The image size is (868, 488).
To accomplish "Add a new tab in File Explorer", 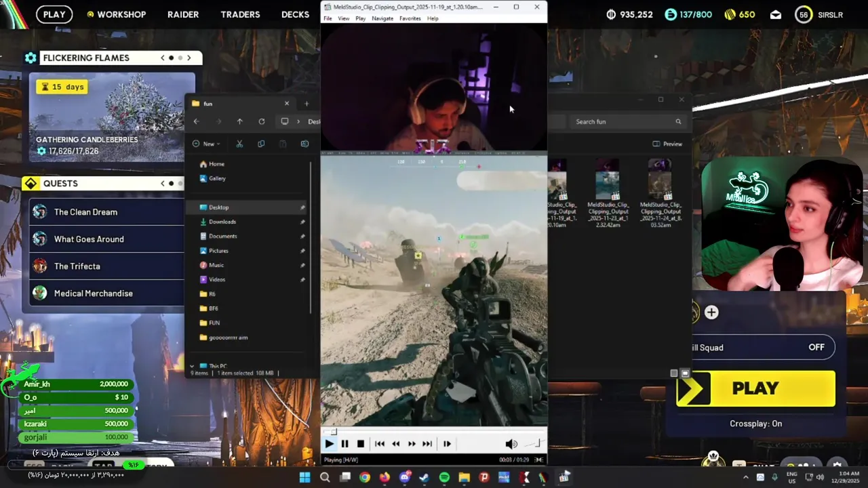I will pyautogui.click(x=307, y=104).
